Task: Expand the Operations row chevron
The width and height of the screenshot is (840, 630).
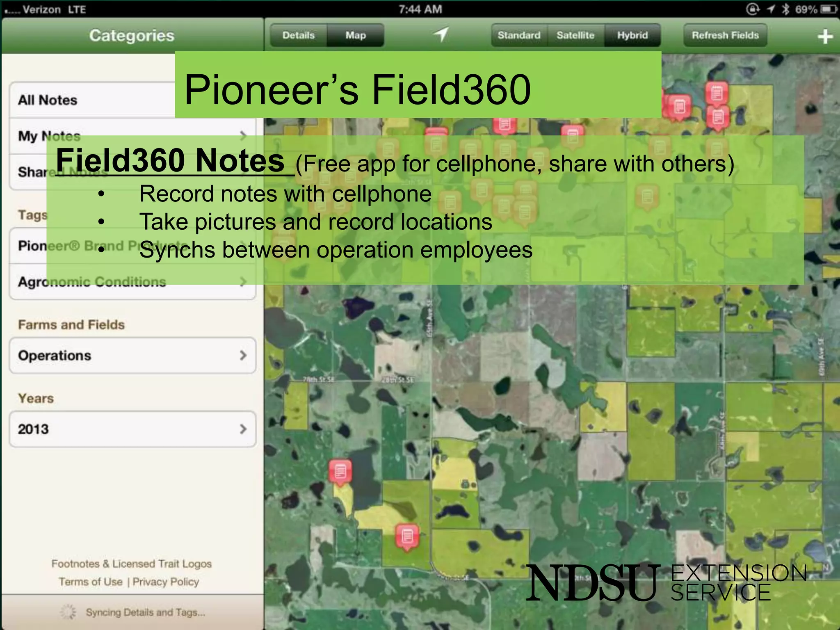Action: coord(243,355)
